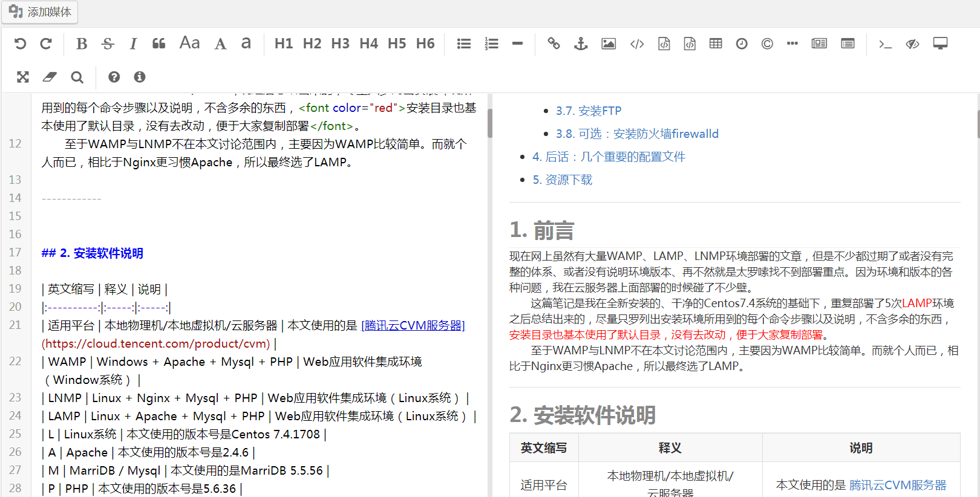Insert the current date and time
Viewport: 980px width, 497px height.
tap(742, 44)
